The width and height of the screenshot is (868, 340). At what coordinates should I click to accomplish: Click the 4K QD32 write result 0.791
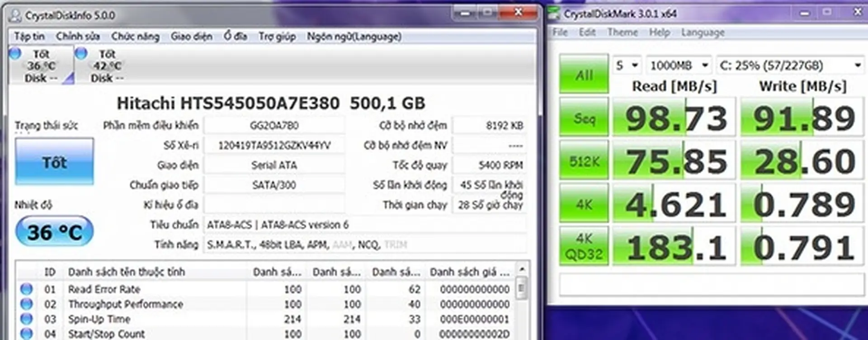tap(802, 246)
